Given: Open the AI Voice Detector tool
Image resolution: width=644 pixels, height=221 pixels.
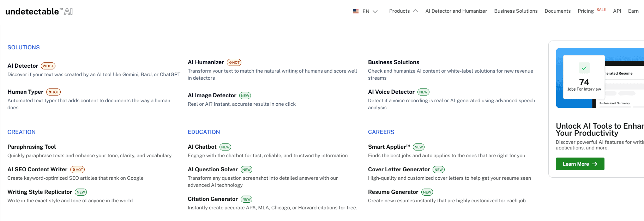Looking at the screenshot, I should click(x=391, y=92).
